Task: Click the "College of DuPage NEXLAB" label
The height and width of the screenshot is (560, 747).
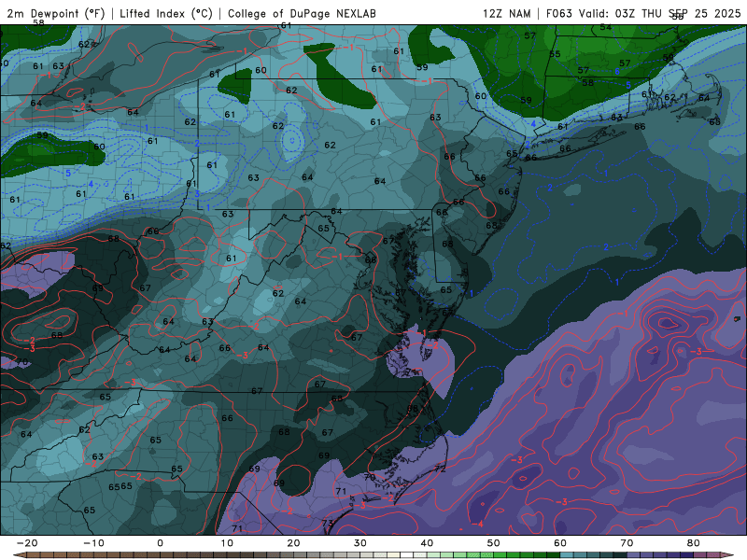Action: 302,13
